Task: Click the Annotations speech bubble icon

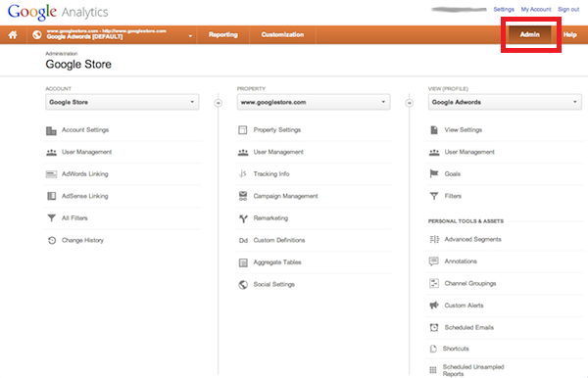Action: click(434, 261)
